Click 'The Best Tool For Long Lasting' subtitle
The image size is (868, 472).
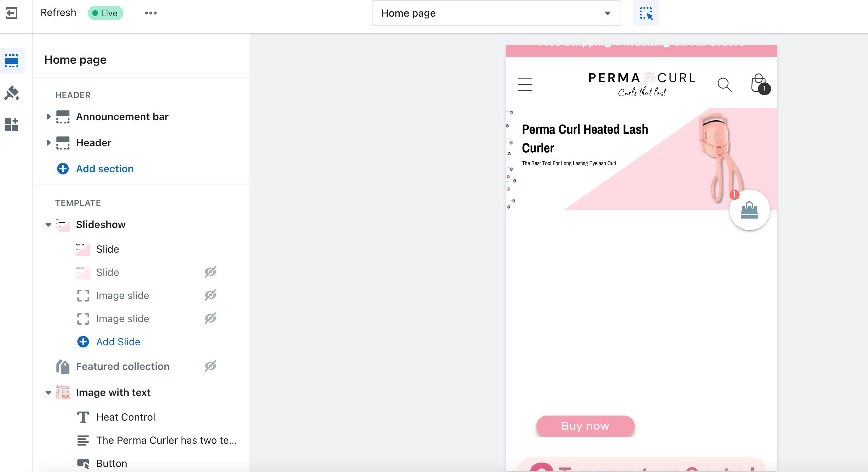[569, 163]
